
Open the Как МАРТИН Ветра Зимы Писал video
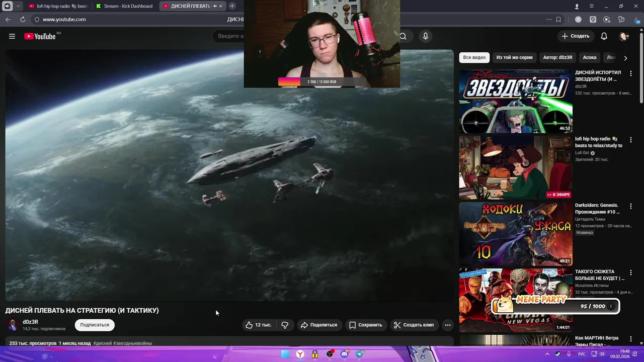click(597, 341)
